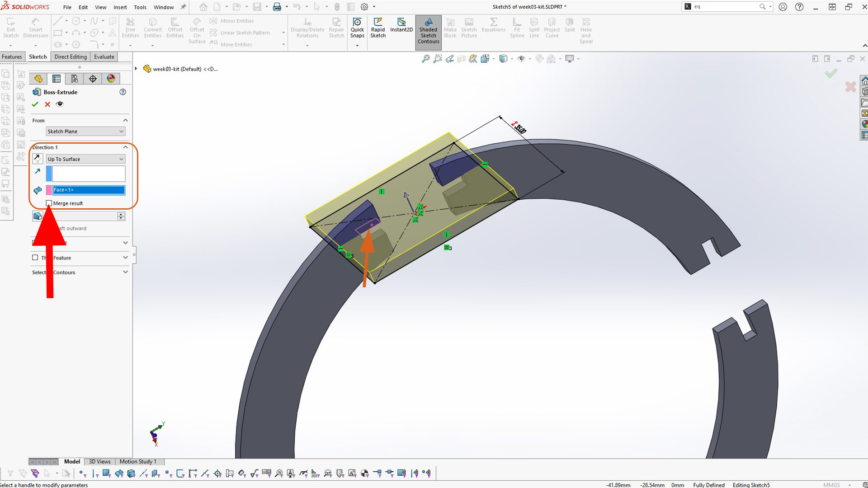Screen dimensions: 868x488
Task: Click Zoom to Fit in view toolbar
Action: click(x=425, y=59)
